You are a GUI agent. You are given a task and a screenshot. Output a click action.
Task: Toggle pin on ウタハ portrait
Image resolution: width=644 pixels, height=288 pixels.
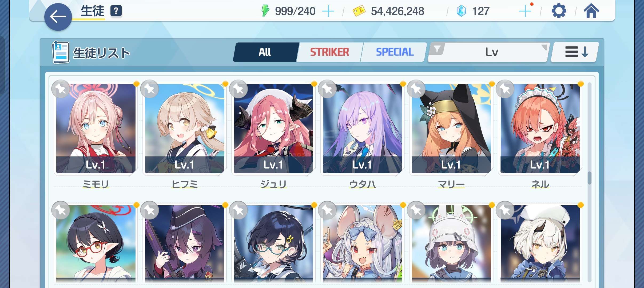327,89
